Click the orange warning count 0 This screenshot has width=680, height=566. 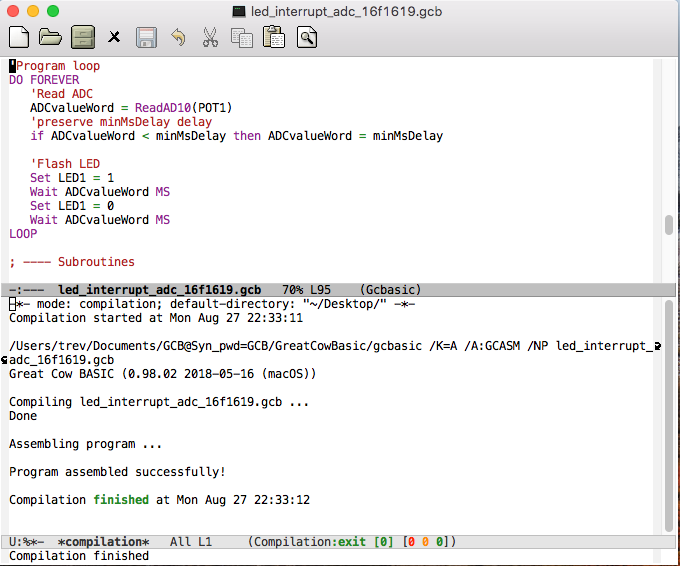tap(425, 542)
